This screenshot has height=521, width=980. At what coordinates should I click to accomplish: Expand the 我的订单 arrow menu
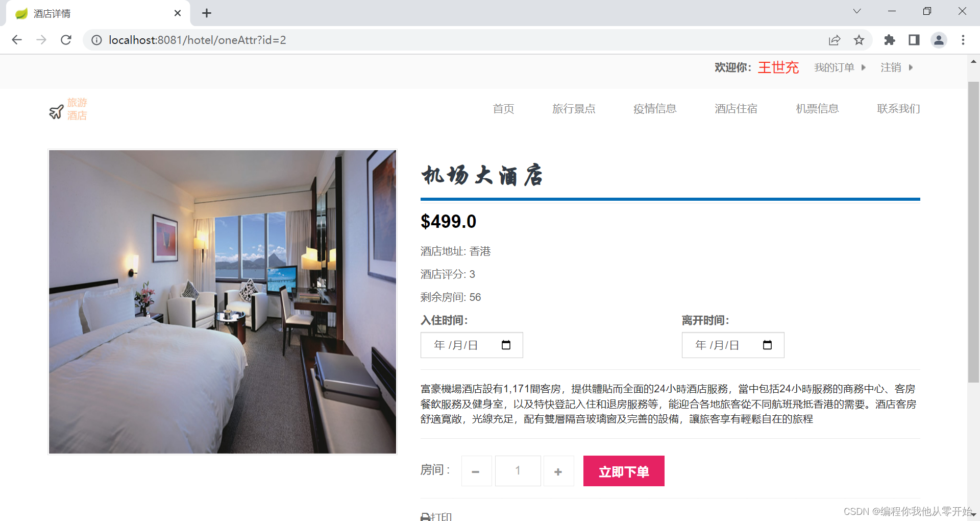point(863,67)
